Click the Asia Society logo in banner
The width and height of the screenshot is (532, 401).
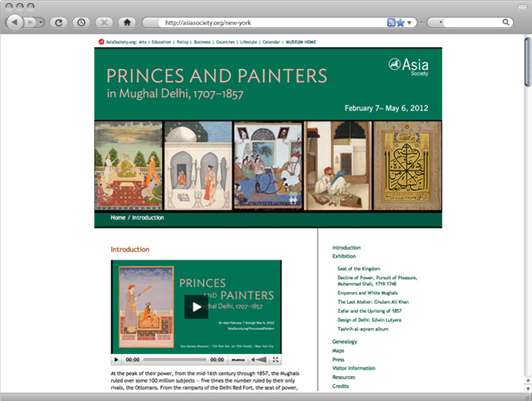(x=409, y=67)
